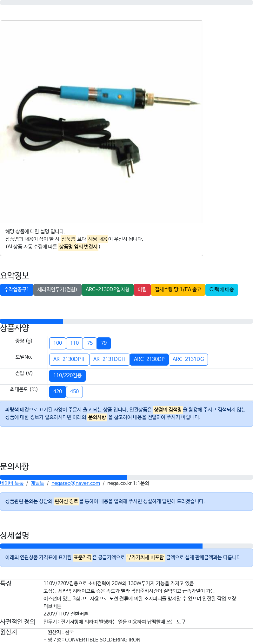
Task: Pick model AR-2130DPⅡ
Action: pyautogui.click(x=69, y=359)
